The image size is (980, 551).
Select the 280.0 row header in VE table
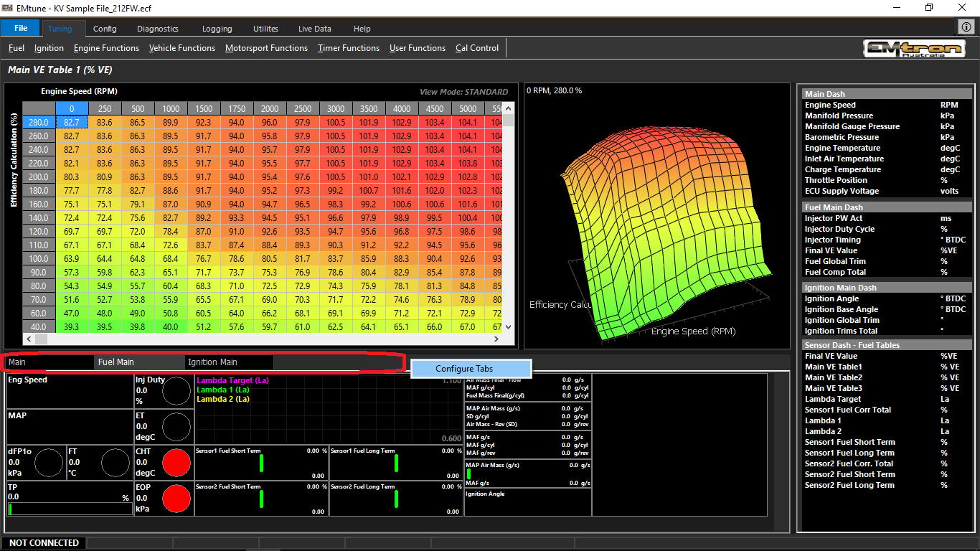point(39,123)
